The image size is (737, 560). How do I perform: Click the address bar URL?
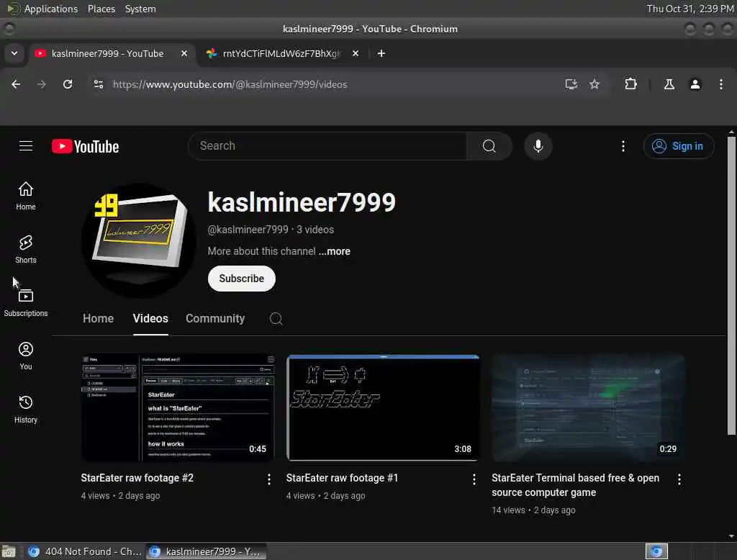[x=230, y=84]
